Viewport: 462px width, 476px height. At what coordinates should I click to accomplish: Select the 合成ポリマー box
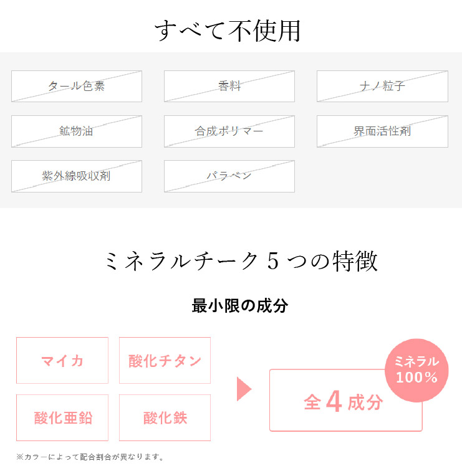coord(229,131)
